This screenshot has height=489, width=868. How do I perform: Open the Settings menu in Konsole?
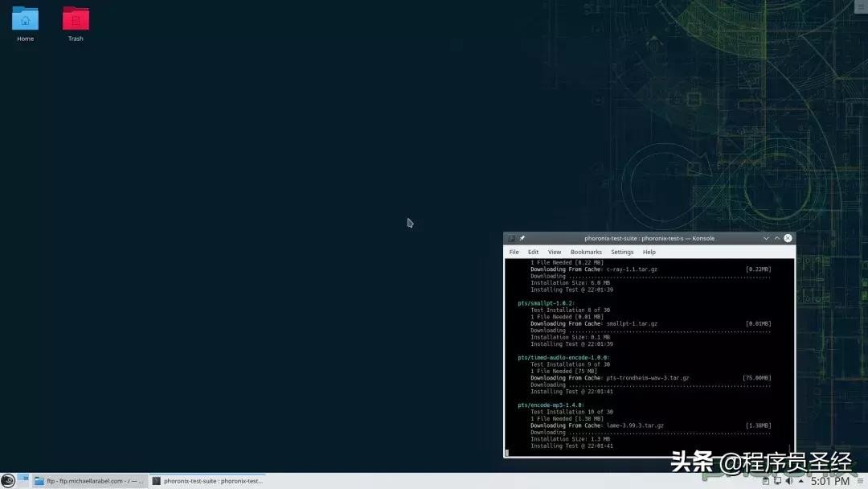click(622, 252)
